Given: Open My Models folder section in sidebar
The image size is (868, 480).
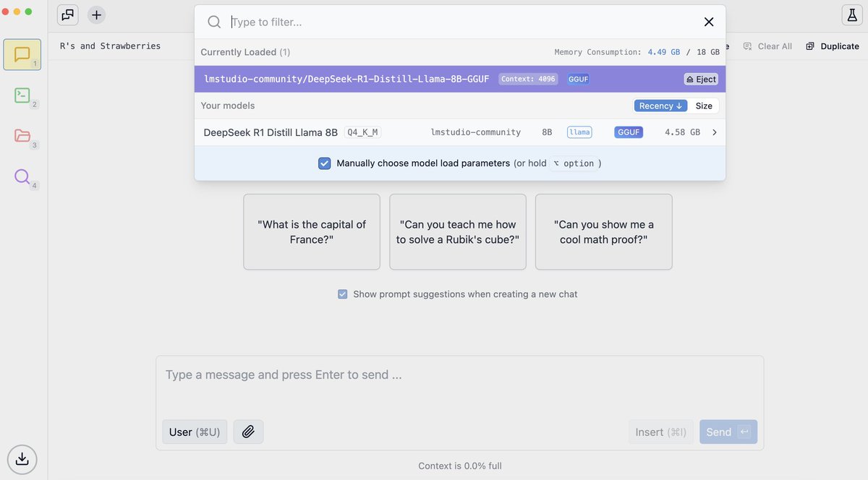Looking at the screenshot, I should 22,135.
